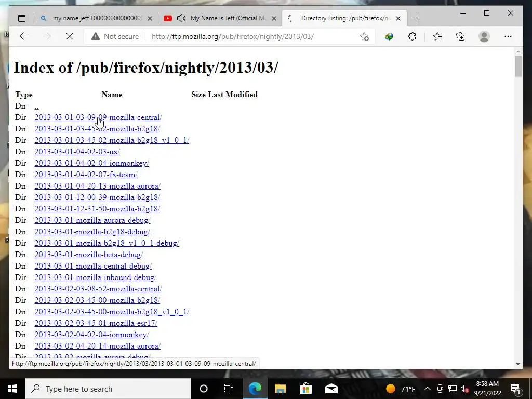The width and height of the screenshot is (532, 399).
Task: Open the tab actions menu icon
Action: point(22,18)
